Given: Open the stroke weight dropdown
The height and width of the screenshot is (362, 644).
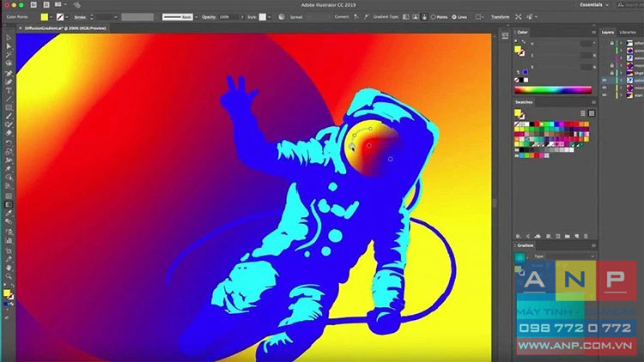Looking at the screenshot, I should coord(115,17).
